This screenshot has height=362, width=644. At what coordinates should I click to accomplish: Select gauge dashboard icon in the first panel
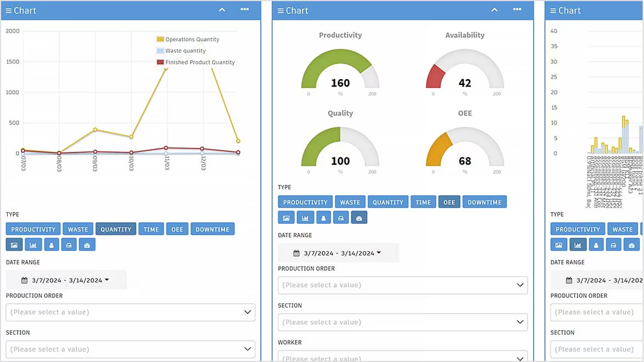point(87,245)
